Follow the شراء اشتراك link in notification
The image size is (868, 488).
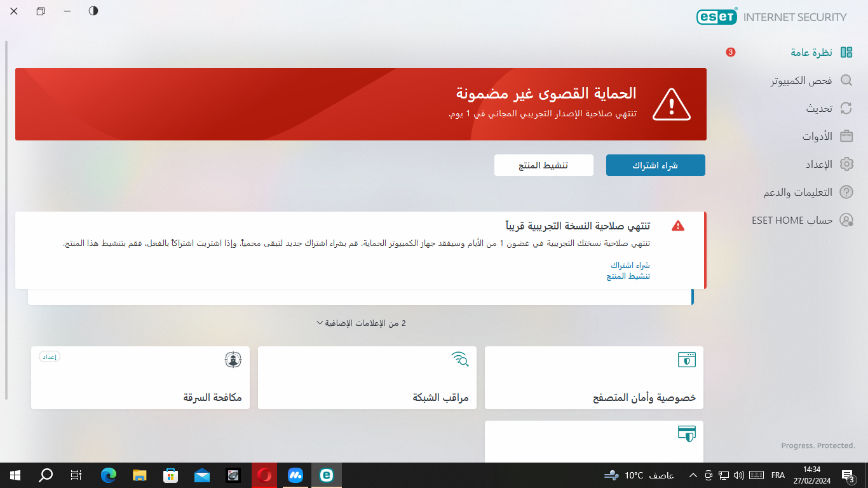[x=630, y=265]
